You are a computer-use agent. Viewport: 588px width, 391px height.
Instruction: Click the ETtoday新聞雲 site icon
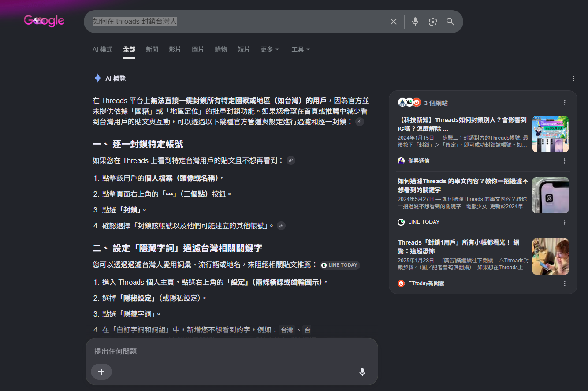[401, 283]
